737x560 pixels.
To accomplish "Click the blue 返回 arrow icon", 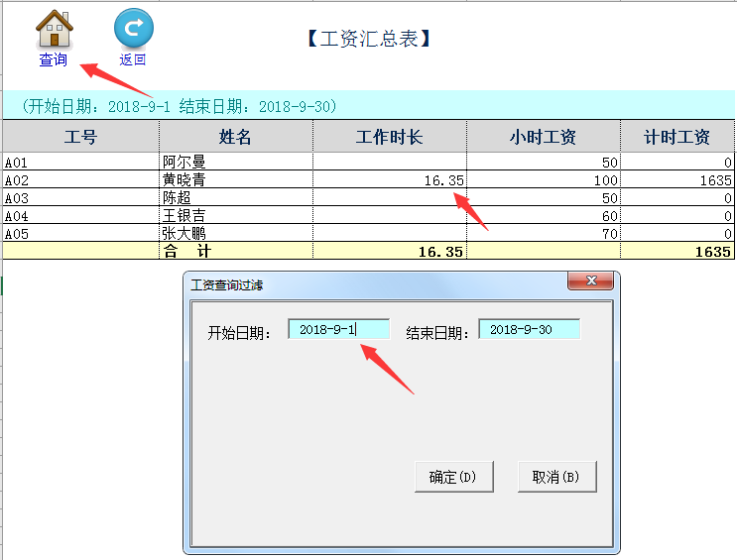I will (134, 28).
